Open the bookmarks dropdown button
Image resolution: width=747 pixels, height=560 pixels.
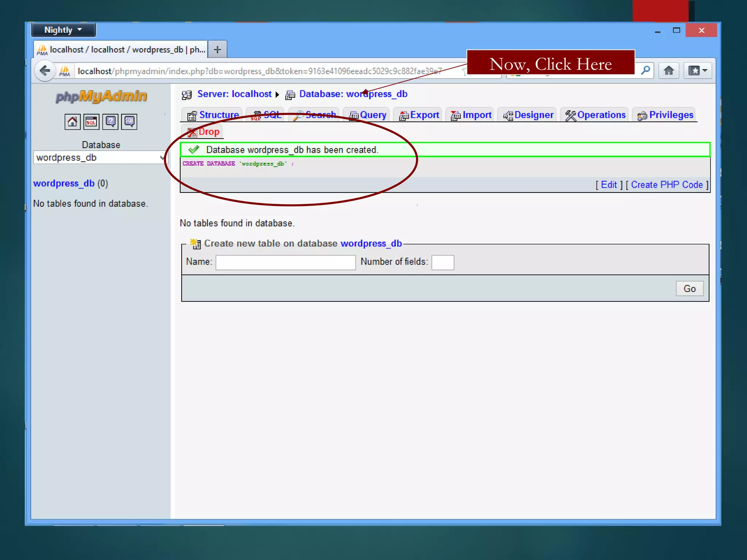698,71
